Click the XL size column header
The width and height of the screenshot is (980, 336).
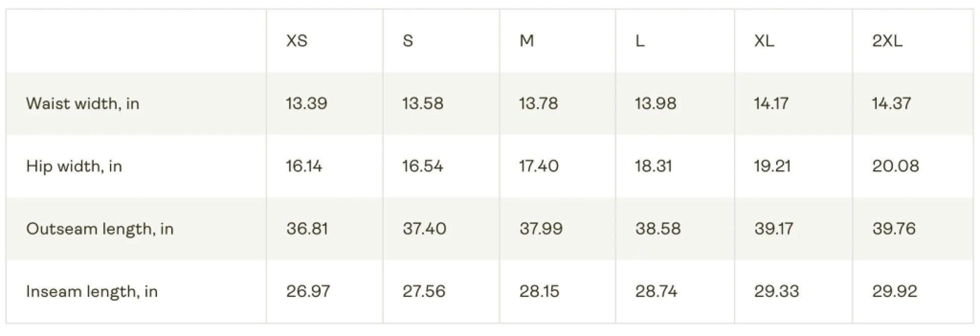pos(764,41)
